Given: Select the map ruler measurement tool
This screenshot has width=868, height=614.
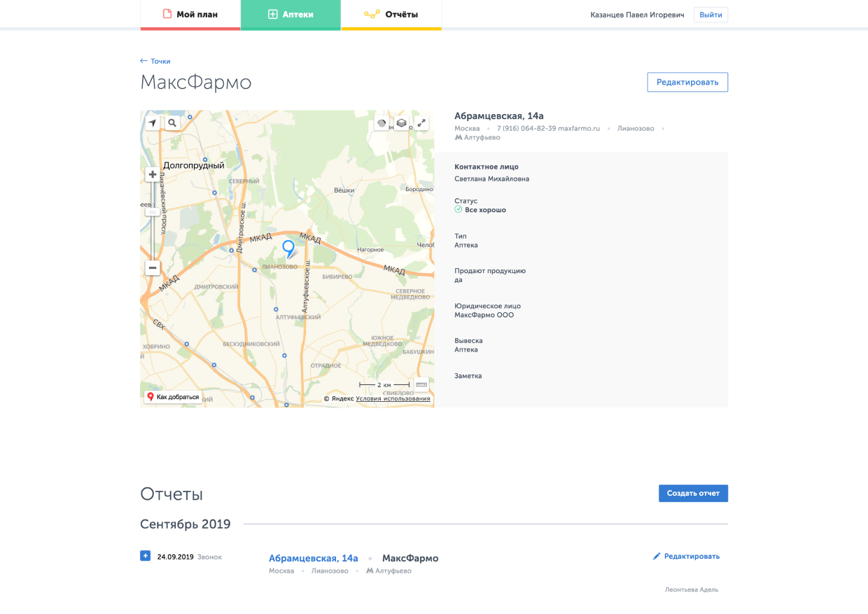Looking at the screenshot, I should (x=421, y=384).
